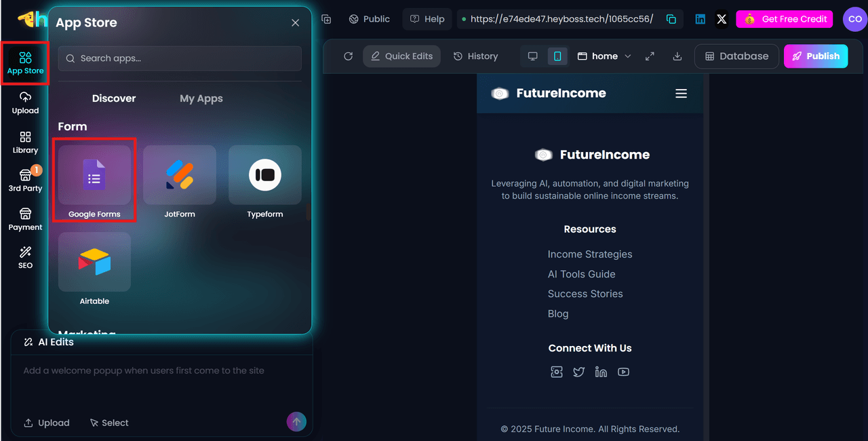Open the CO user avatar menu
The image size is (868, 441).
click(854, 19)
